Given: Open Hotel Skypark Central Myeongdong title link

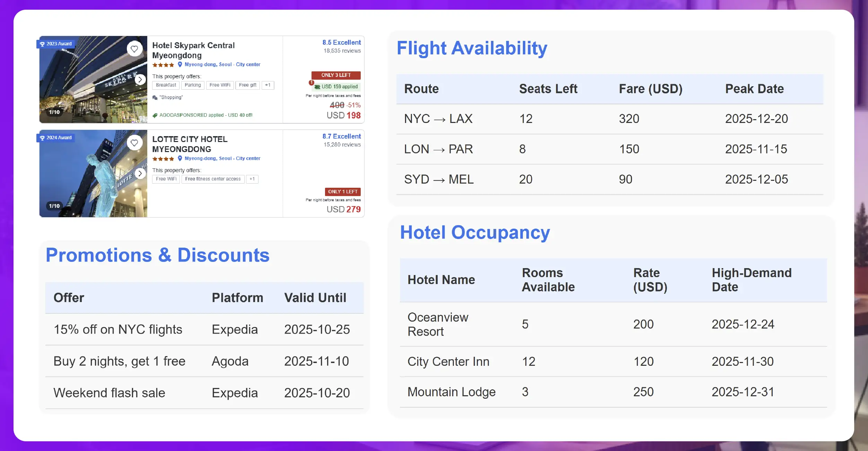Looking at the screenshot, I should 193,50.
